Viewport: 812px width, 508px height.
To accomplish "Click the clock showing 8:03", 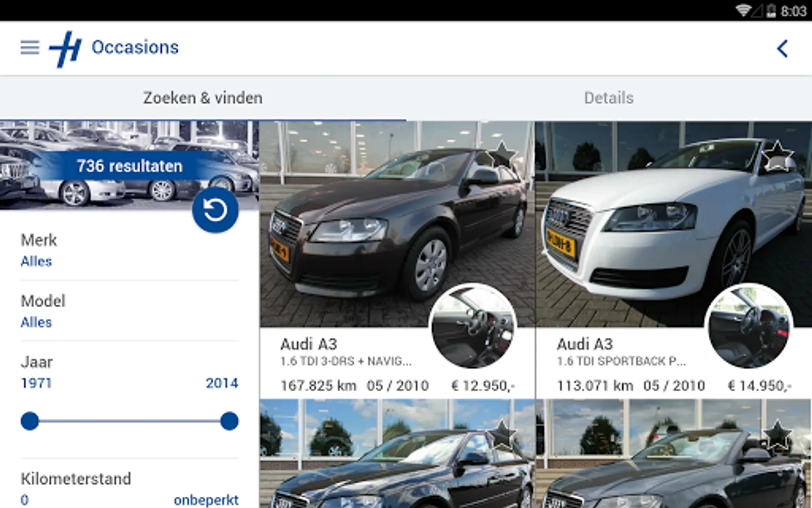I will (793, 11).
